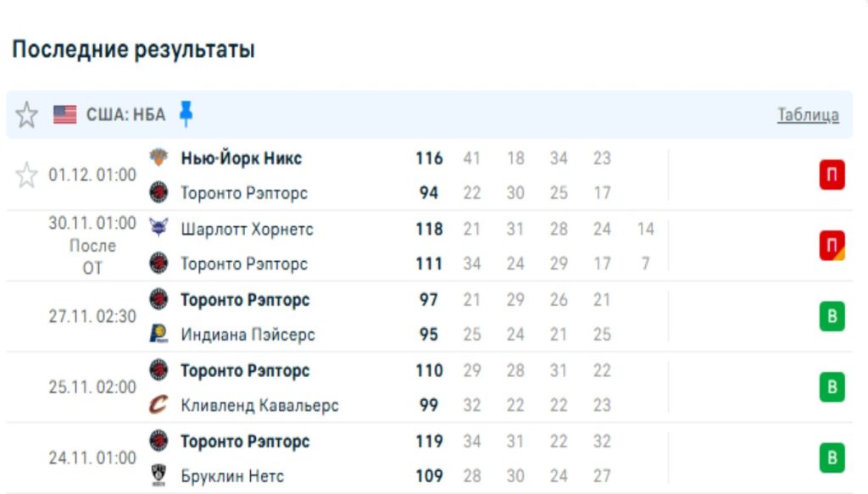Click green В badge for Pacers game
This screenshot has width=868, height=494.
click(832, 317)
